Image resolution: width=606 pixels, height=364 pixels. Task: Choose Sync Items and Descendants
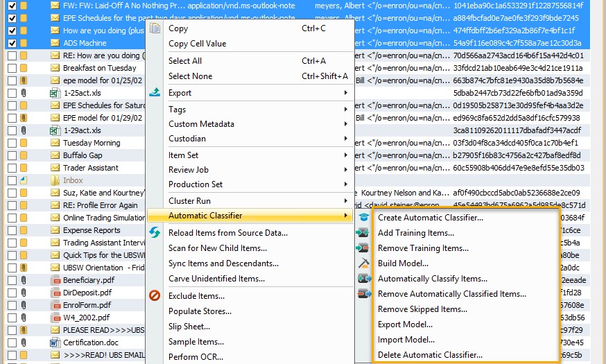tap(223, 263)
